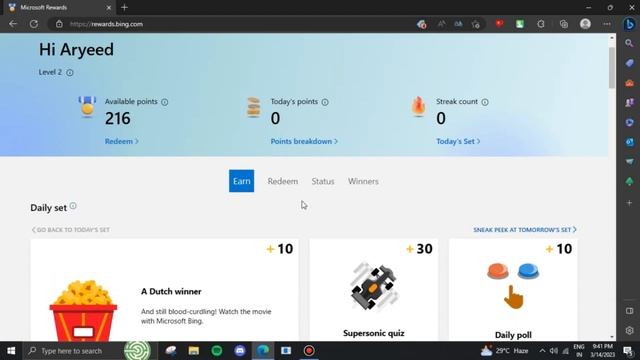Open the Collections icon
Image resolution: width=640 pixels, height=360 pixels.
(x=564, y=24)
